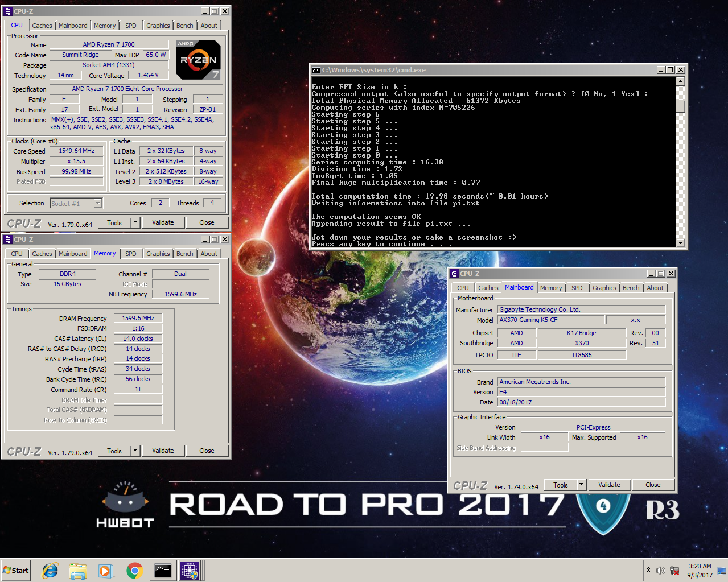This screenshot has height=582, width=728.
Task: Click the top CPU-Z window title icon
Action: click(x=8, y=11)
